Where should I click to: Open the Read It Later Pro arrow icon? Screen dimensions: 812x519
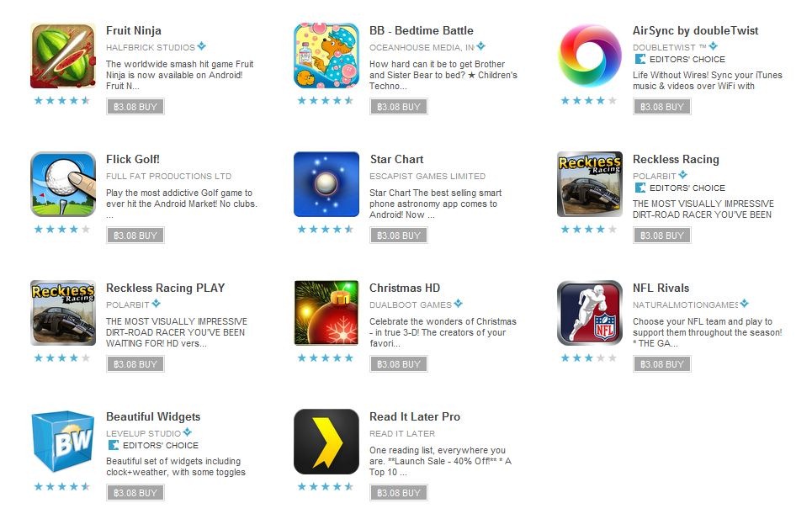pyautogui.click(x=326, y=442)
